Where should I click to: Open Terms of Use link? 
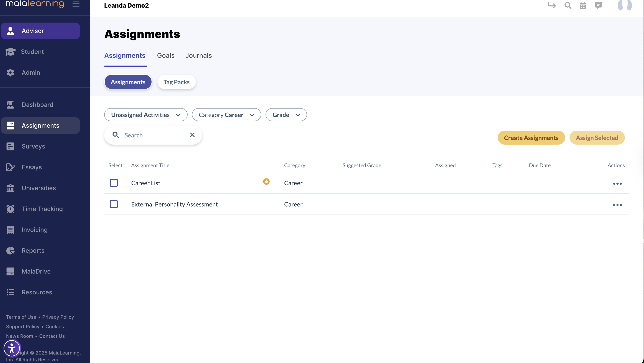tap(21, 317)
